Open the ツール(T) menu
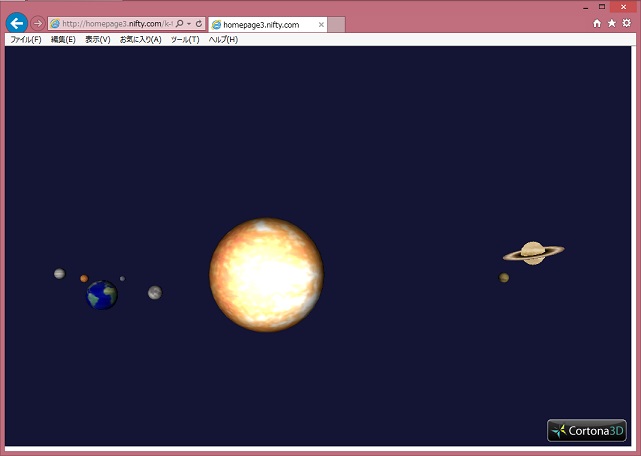641x456 pixels. pyautogui.click(x=185, y=39)
